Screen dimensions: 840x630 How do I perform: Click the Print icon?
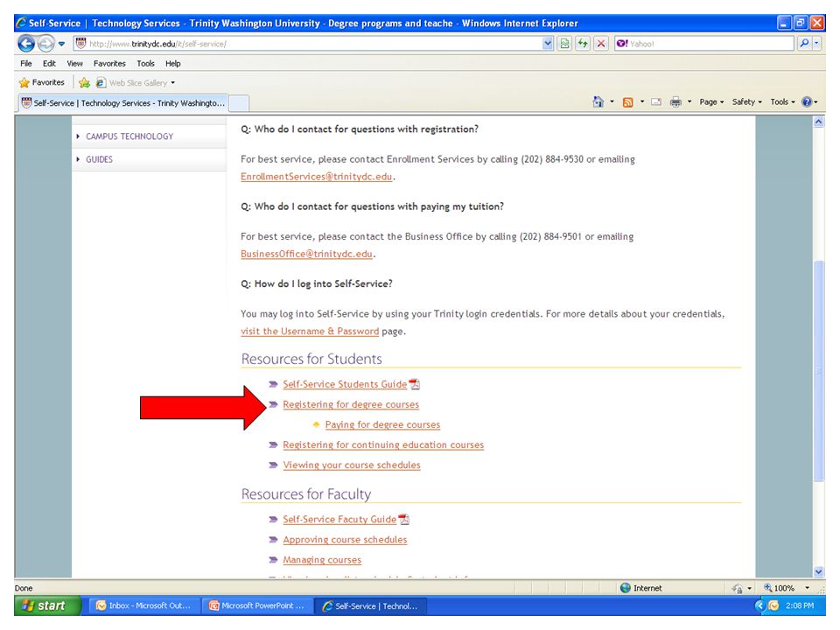pos(675,101)
